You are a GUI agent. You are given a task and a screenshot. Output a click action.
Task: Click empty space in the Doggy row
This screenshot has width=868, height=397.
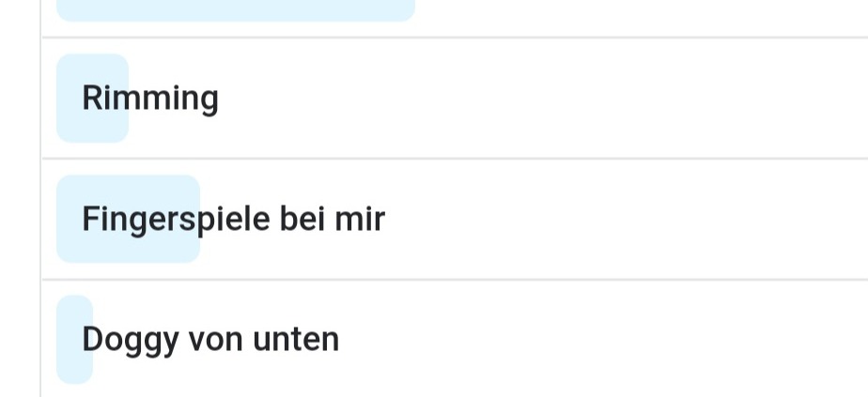point(603,339)
